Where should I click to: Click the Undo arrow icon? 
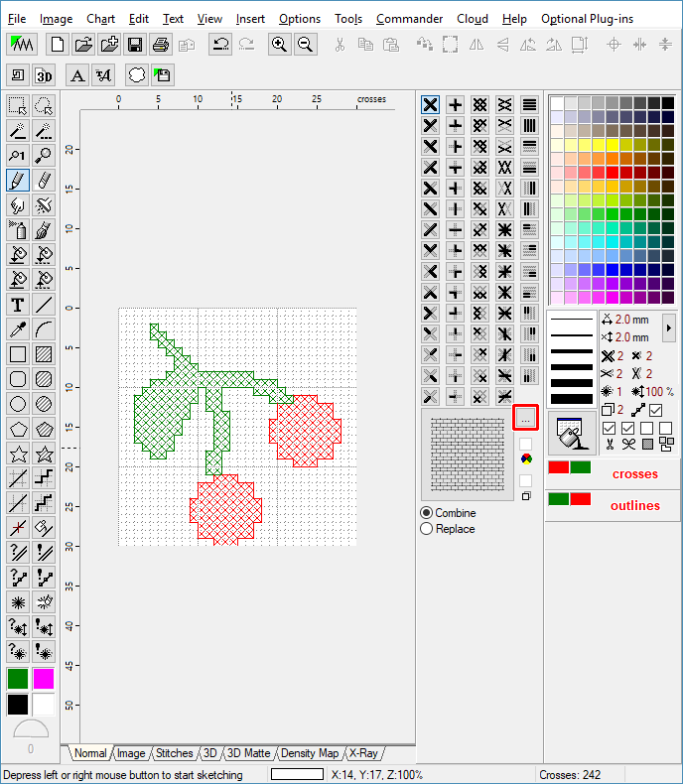pos(220,44)
